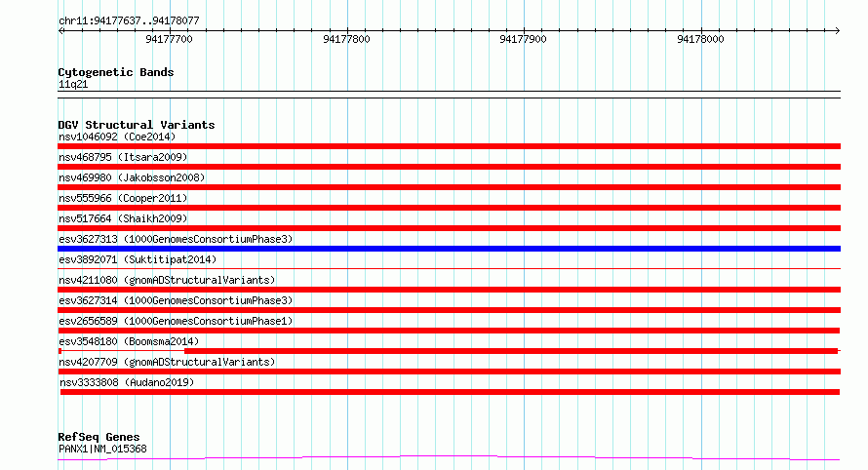Click the 94178000 ruler position label
The height and width of the screenshot is (470, 868).
(700, 39)
